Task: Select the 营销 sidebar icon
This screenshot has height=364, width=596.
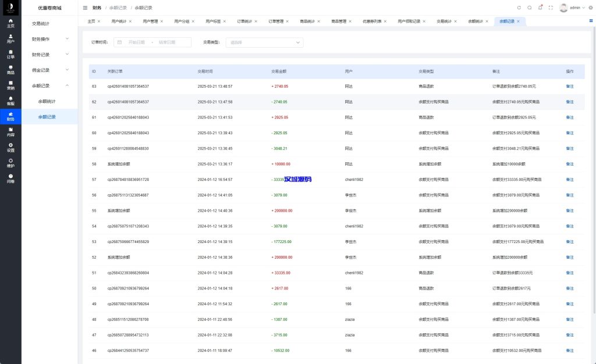Action: pyautogui.click(x=10, y=85)
